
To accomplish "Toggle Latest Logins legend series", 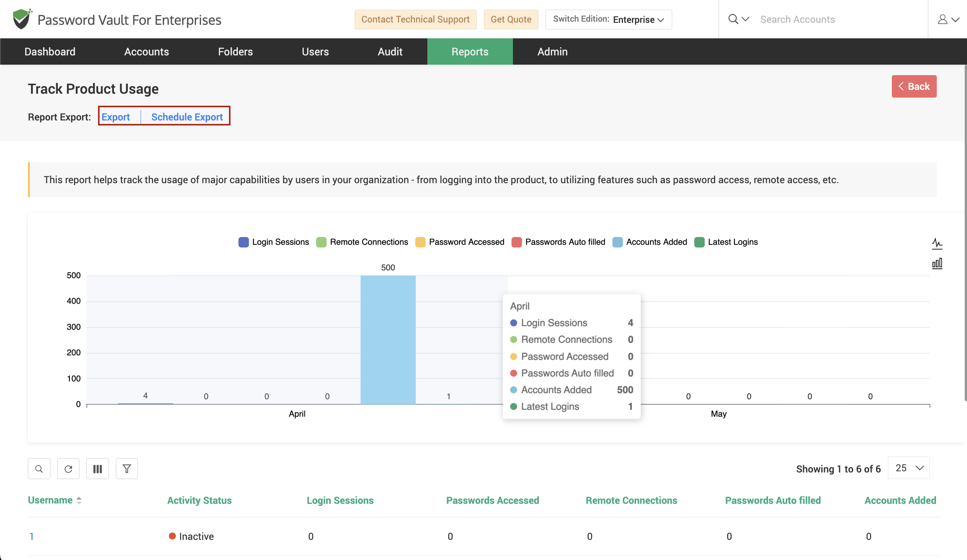I will (726, 242).
